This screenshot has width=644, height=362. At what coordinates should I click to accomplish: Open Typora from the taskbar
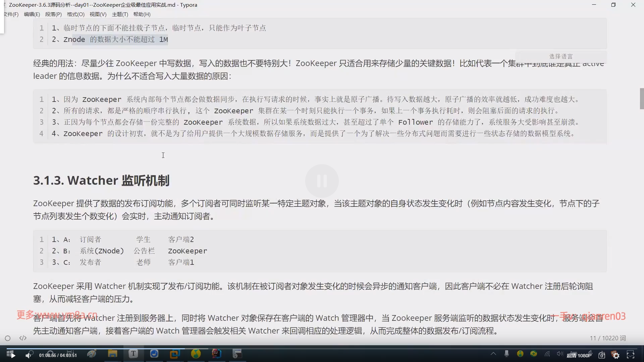click(x=133, y=354)
